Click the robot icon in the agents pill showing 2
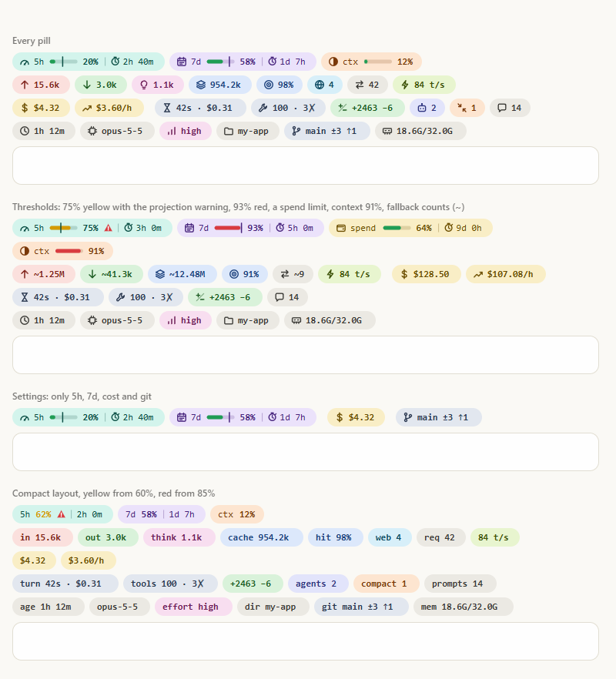616x679 pixels. click(422, 108)
